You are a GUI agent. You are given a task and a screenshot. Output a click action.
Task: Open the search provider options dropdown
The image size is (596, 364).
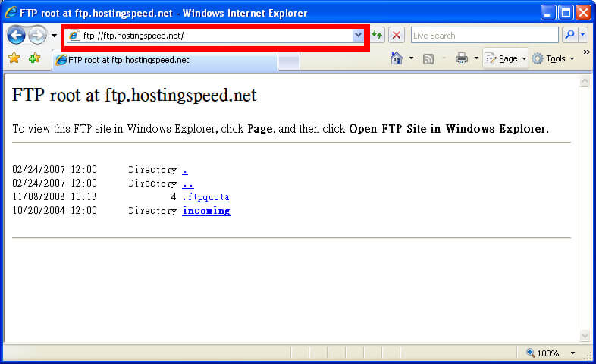[x=583, y=35]
